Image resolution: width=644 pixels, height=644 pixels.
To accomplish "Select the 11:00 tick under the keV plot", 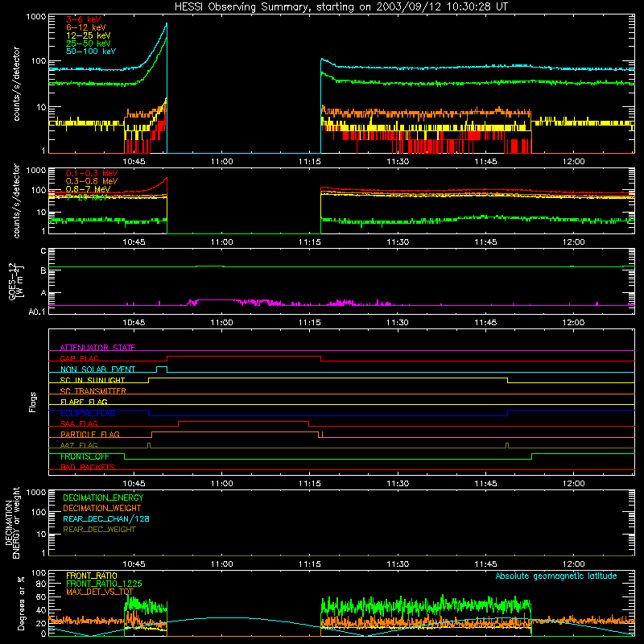I will (x=222, y=162).
